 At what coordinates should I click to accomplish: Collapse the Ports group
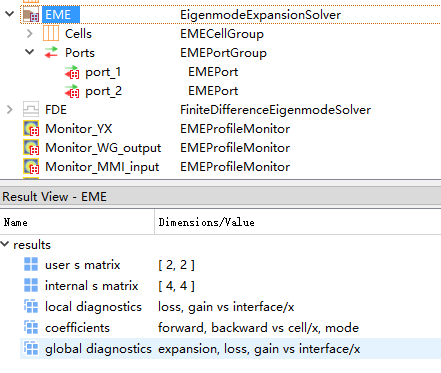pos(30,52)
